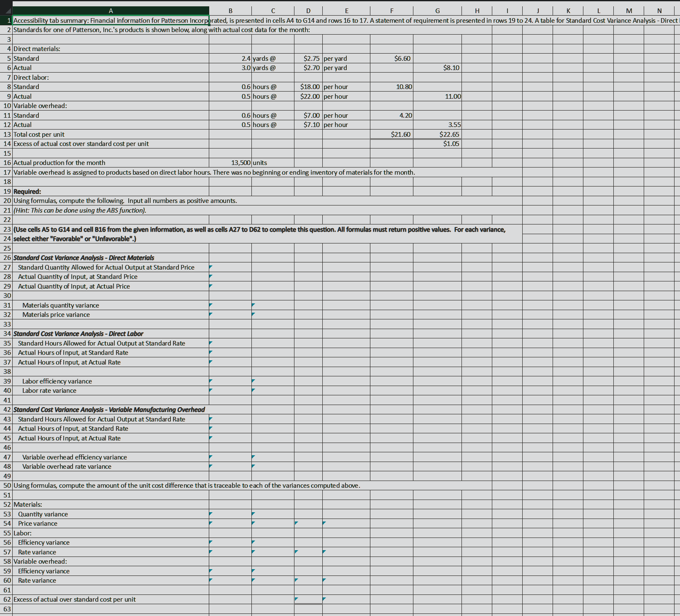
Task: Select cell B27 for Standard Quantity Allowed input
Action: click(230, 267)
